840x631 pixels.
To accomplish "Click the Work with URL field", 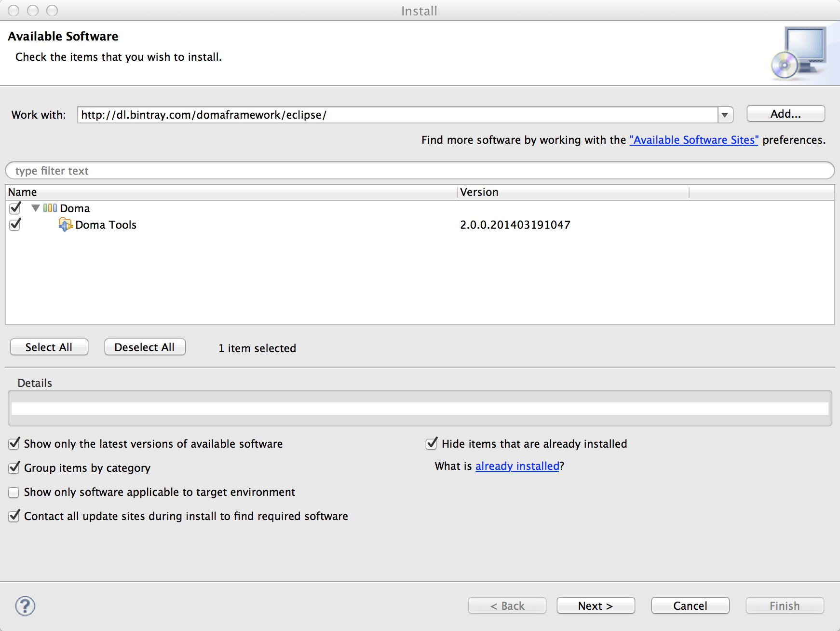I will pyautogui.click(x=397, y=115).
